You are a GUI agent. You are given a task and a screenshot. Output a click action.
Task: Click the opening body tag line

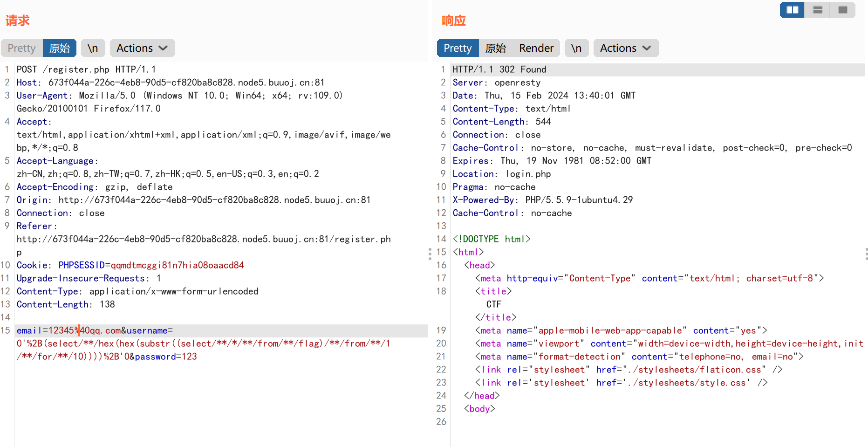[x=479, y=409]
